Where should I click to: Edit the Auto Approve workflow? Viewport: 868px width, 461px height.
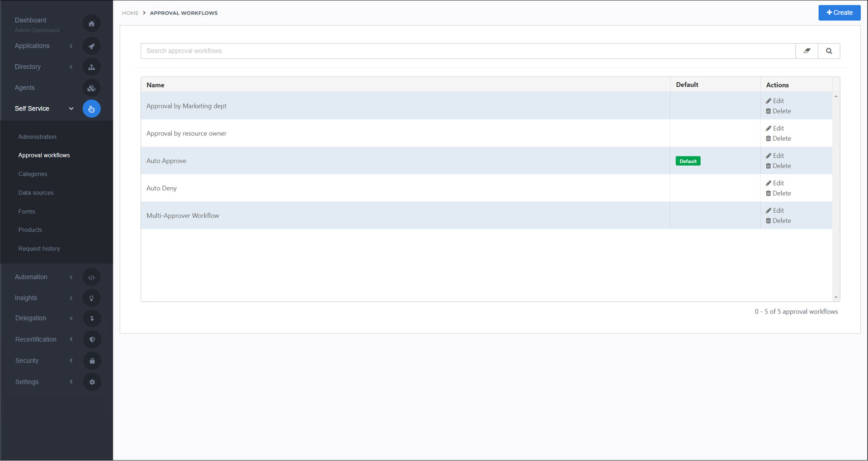coord(774,155)
